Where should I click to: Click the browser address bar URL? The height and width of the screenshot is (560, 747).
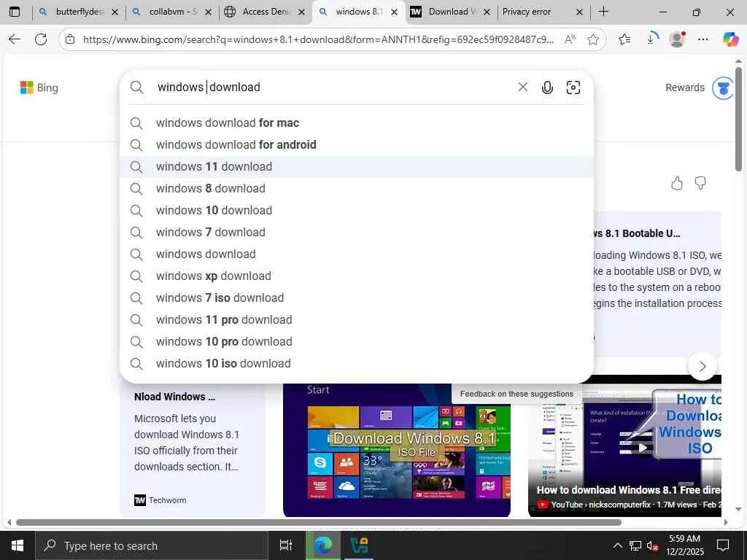click(x=318, y=39)
